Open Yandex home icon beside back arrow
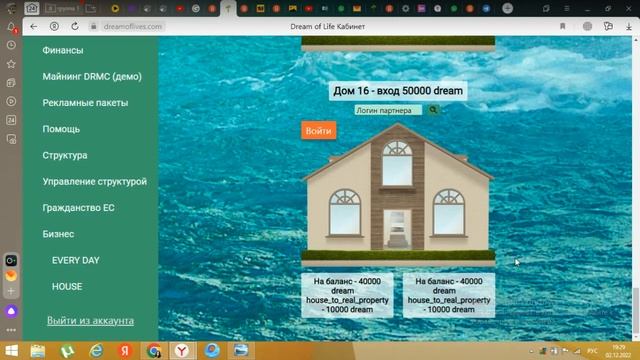Viewport: 640px width, 360px height. [54, 27]
